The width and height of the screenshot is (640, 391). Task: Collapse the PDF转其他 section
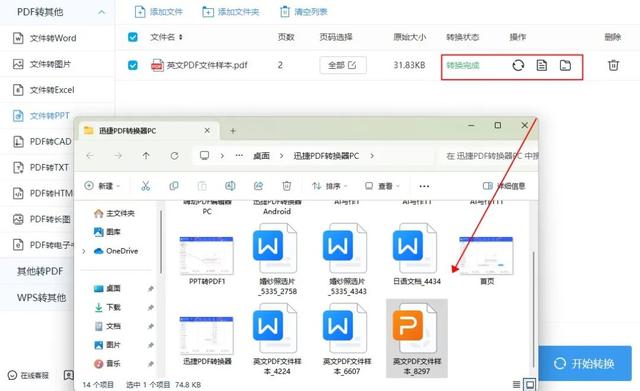pos(101,12)
